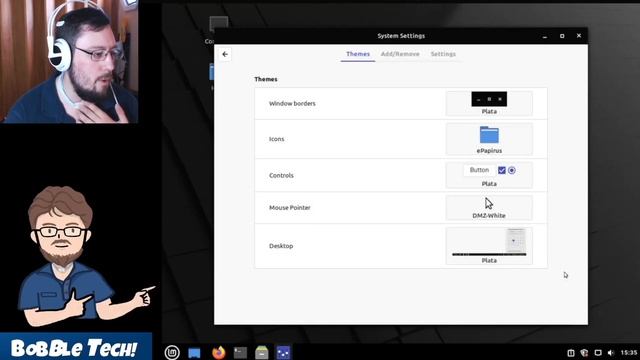This screenshot has height=360, width=640.
Task: Click the Themes section heading
Action: pos(266,79)
